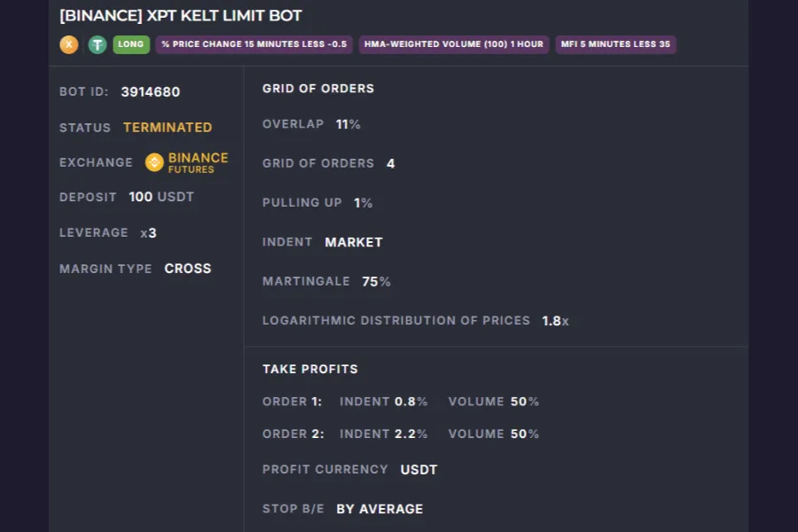798x532 pixels.
Task: Toggle the LONG position badge
Action: click(131, 43)
